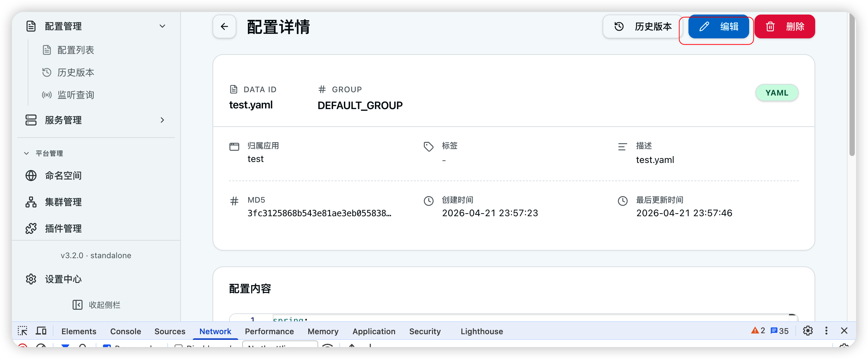Click the 集群管理 cluster icon
Screen dimensions: 868x359
31,202
